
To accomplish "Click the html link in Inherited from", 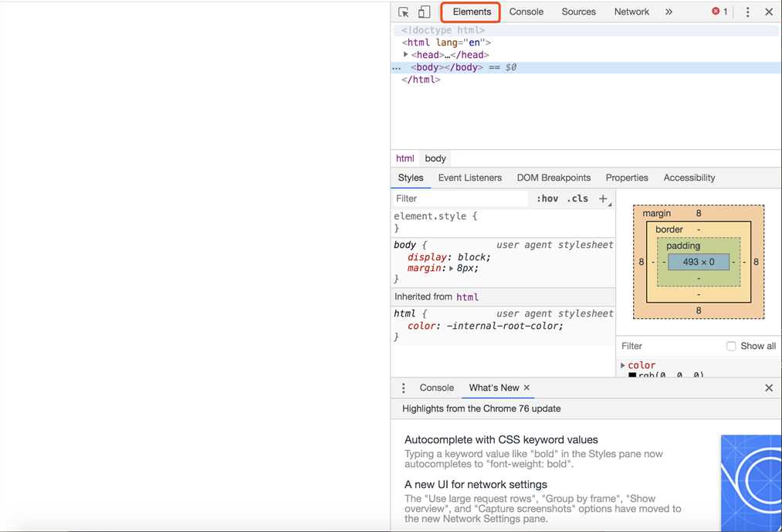I will (x=467, y=297).
